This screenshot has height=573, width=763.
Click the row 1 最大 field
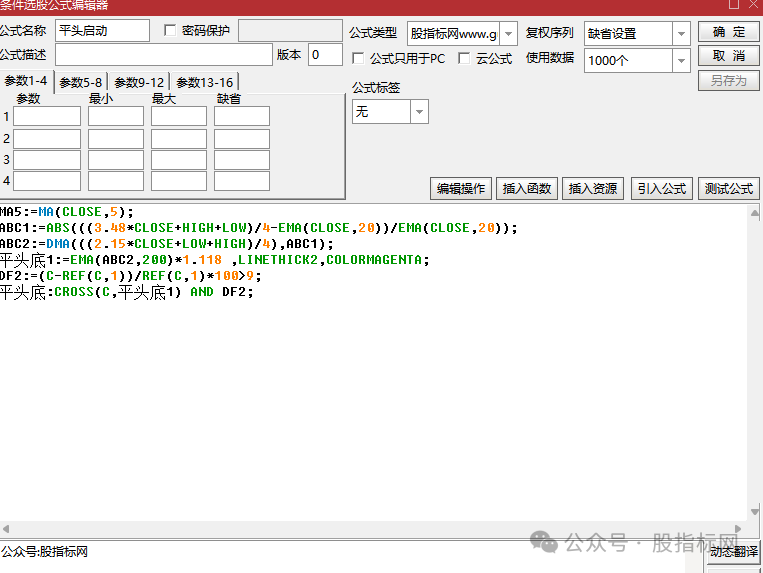179,116
